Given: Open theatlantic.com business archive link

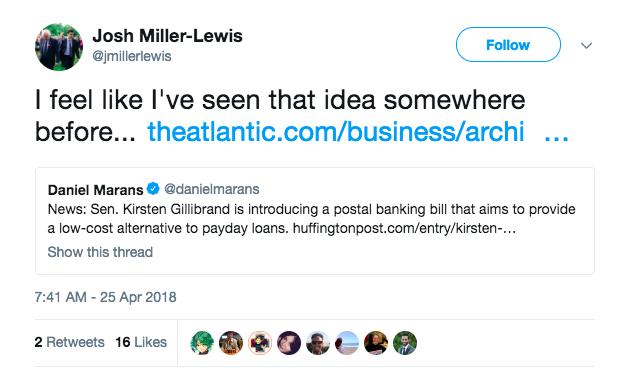Looking at the screenshot, I should [x=358, y=132].
